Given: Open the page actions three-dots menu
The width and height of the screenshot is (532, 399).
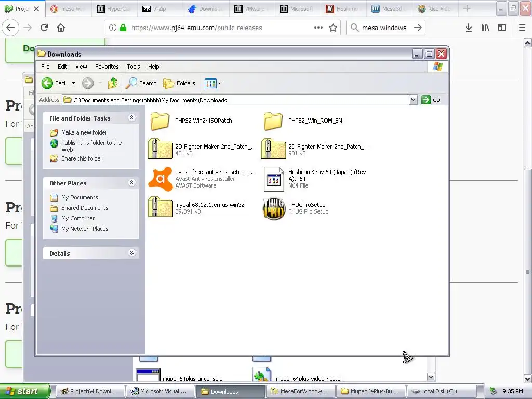Looking at the screenshot, I should click(318, 28).
